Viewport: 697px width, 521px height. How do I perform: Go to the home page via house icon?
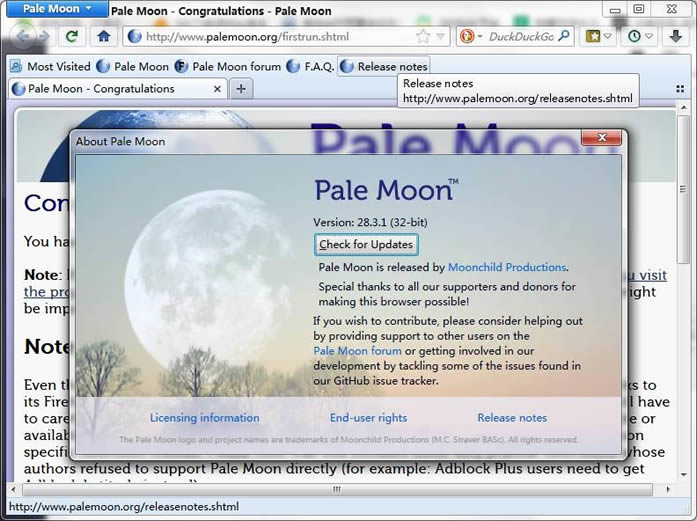tap(104, 36)
